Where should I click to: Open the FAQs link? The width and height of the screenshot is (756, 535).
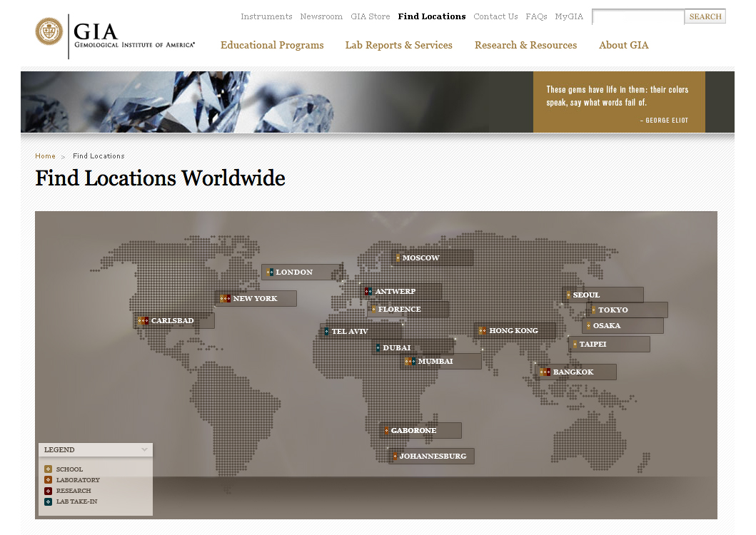pyautogui.click(x=536, y=16)
